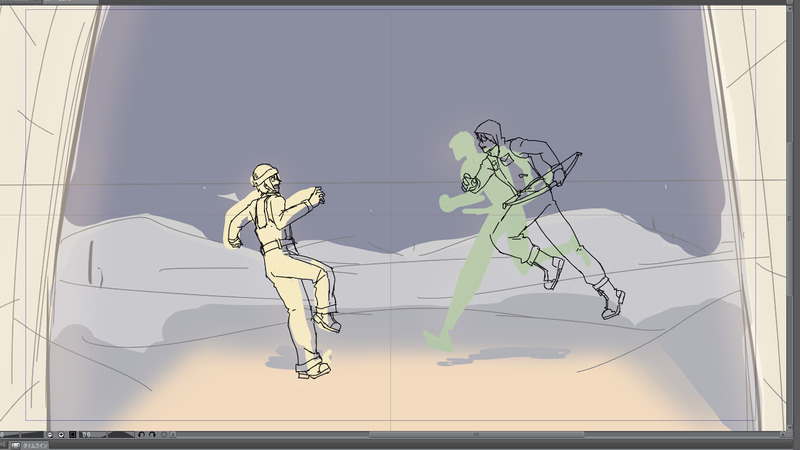
Task: Rotate the canvas left with the counterclockwise arrow
Action: click(x=141, y=435)
